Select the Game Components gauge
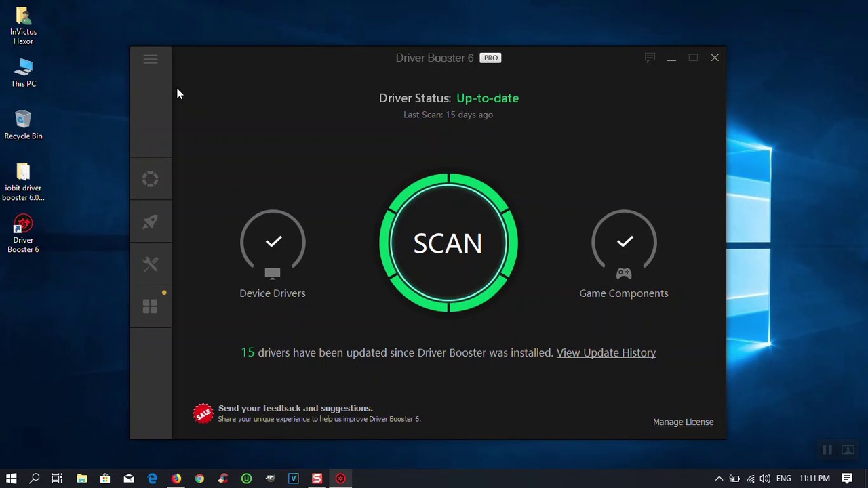Viewport: 868px width, 488px height. coord(624,254)
